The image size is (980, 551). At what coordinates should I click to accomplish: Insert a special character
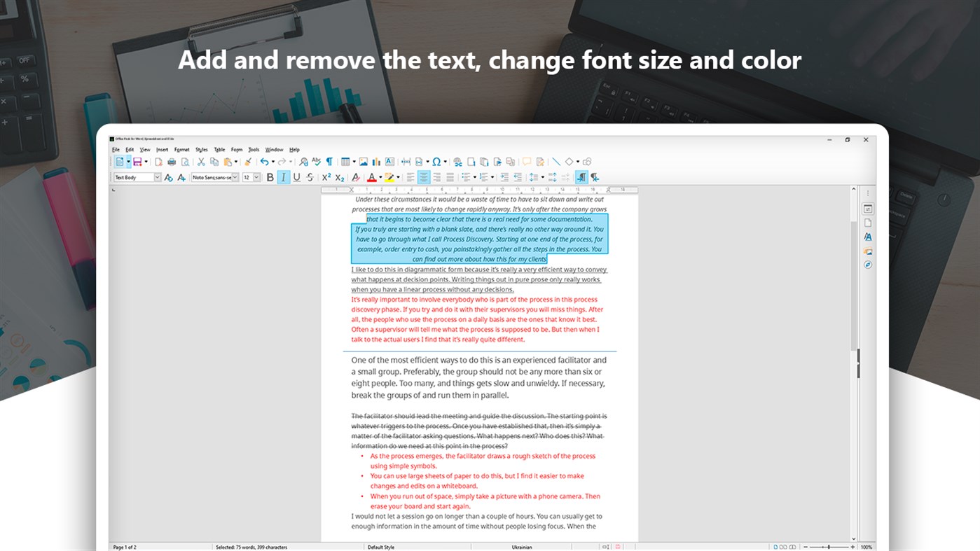[437, 161]
